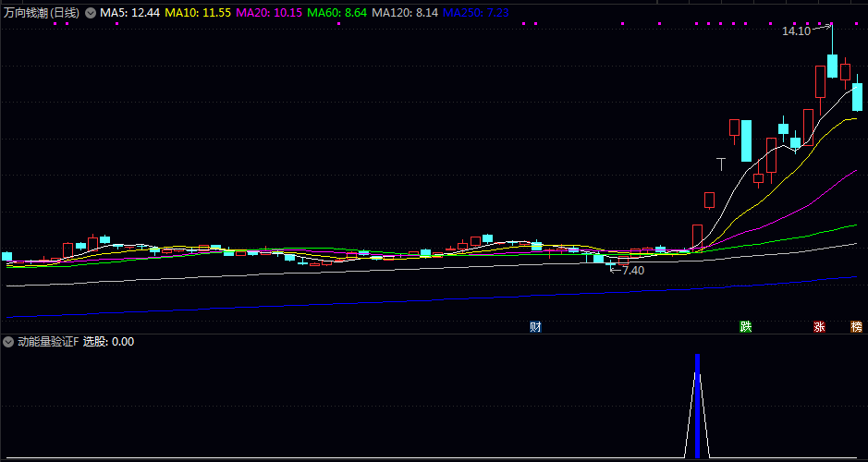Viewport: 868px width, 462px height.
Task: Click the last cyan candlestick on the right
Action: click(857, 96)
